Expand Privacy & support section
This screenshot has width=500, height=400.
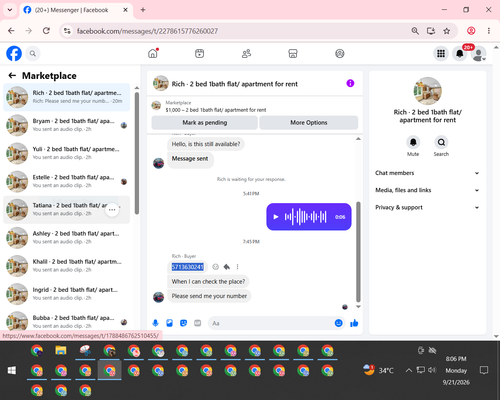(x=427, y=207)
